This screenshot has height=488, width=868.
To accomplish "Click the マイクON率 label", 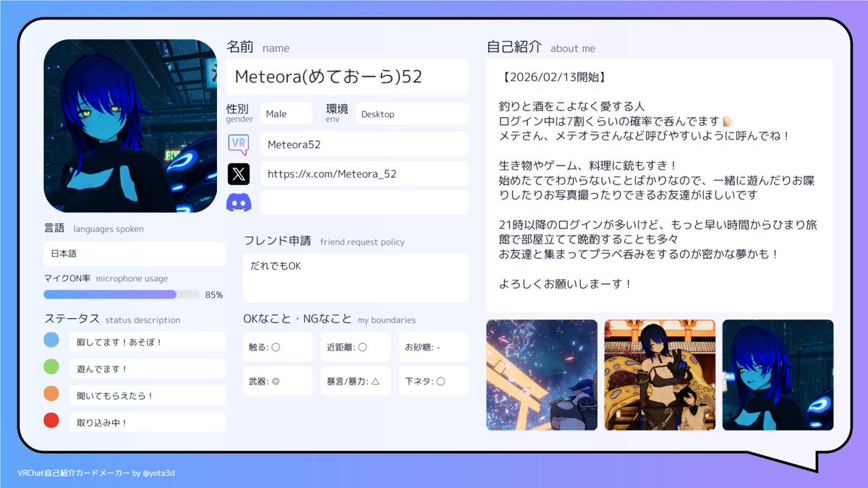I will (67, 278).
